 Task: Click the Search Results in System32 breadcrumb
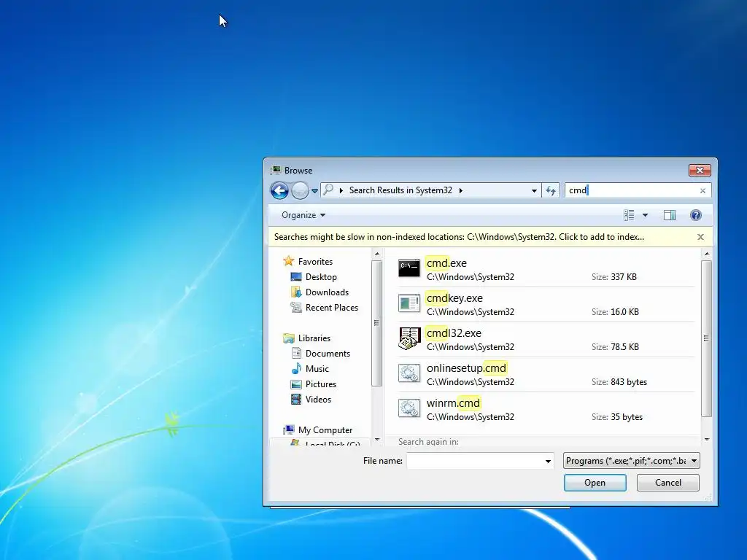pos(400,190)
